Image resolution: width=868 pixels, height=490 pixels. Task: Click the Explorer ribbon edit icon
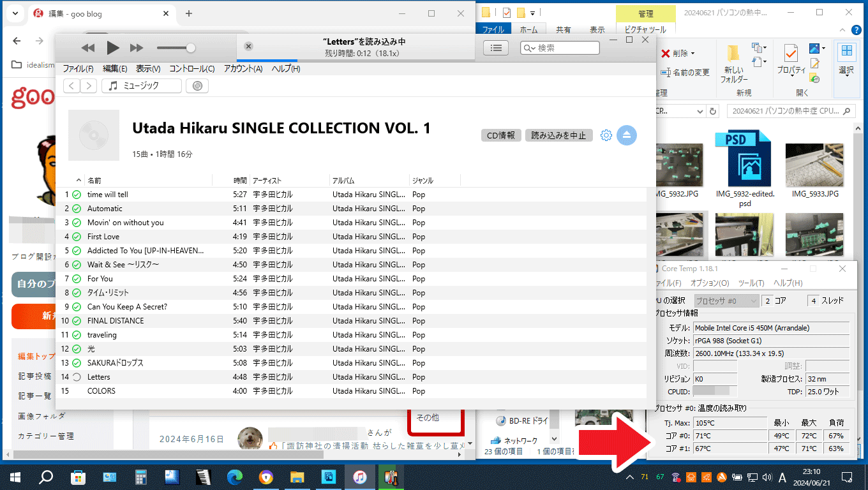point(814,63)
